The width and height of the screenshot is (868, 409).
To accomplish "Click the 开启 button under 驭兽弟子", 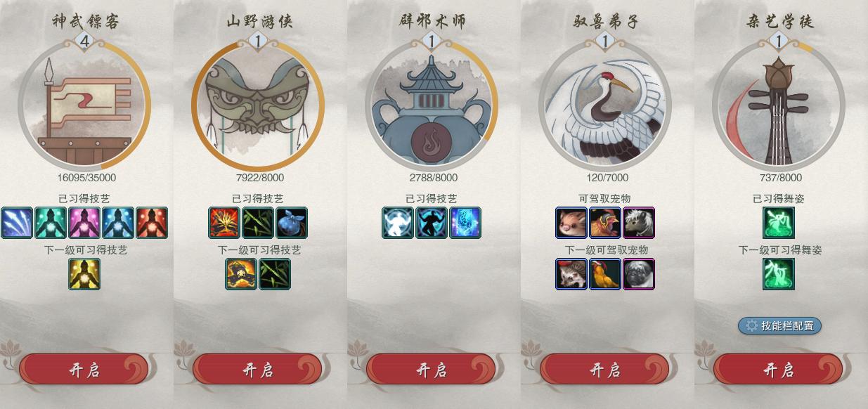I will click(604, 370).
